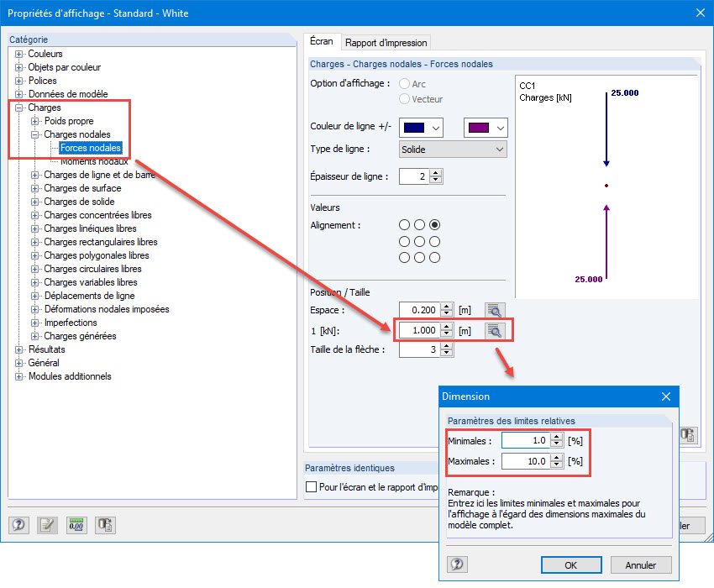Click help icon in Dimension dialog
Viewport: 714px width, 588px height.
point(457,564)
